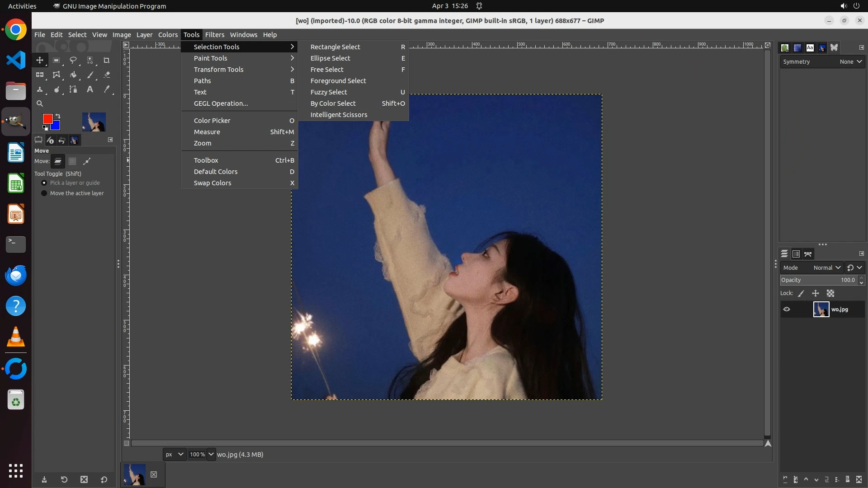
Task: Select the Crop tool in toolbox
Action: click(107, 60)
